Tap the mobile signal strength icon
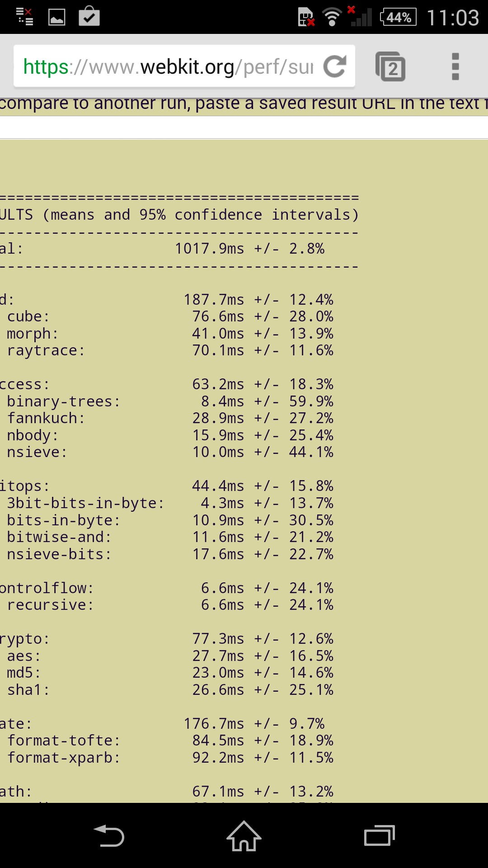Image resolution: width=488 pixels, height=868 pixels. 361,17
